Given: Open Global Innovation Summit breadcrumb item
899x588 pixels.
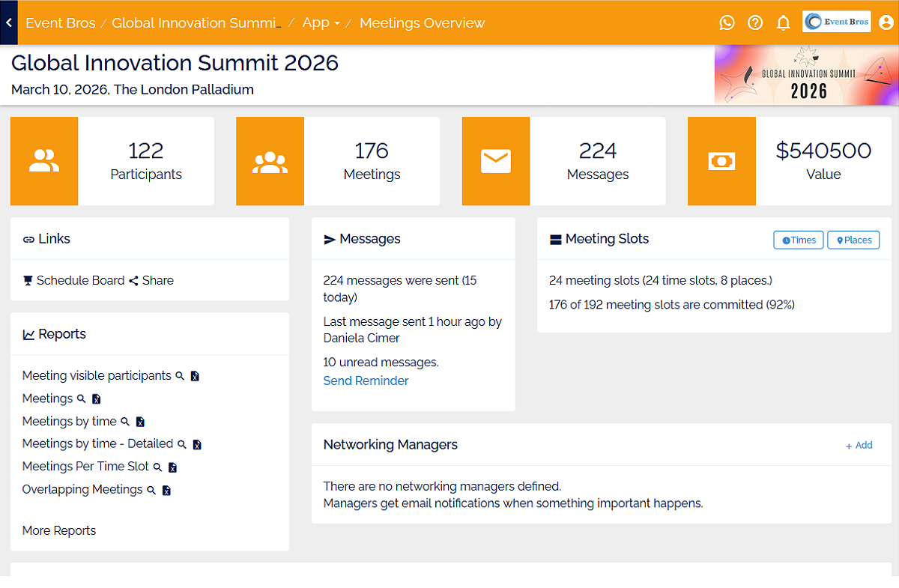Looking at the screenshot, I should [x=196, y=22].
